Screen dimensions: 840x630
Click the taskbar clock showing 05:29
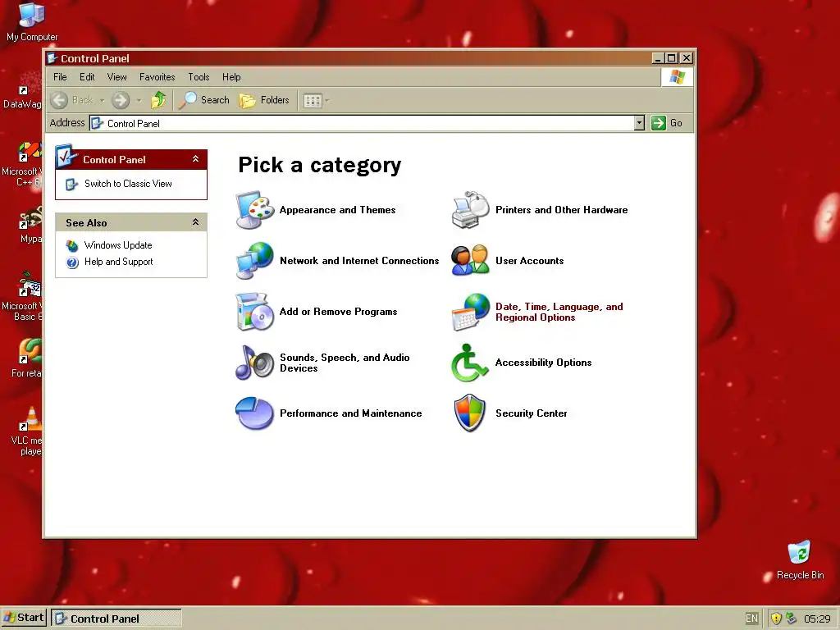click(x=817, y=619)
